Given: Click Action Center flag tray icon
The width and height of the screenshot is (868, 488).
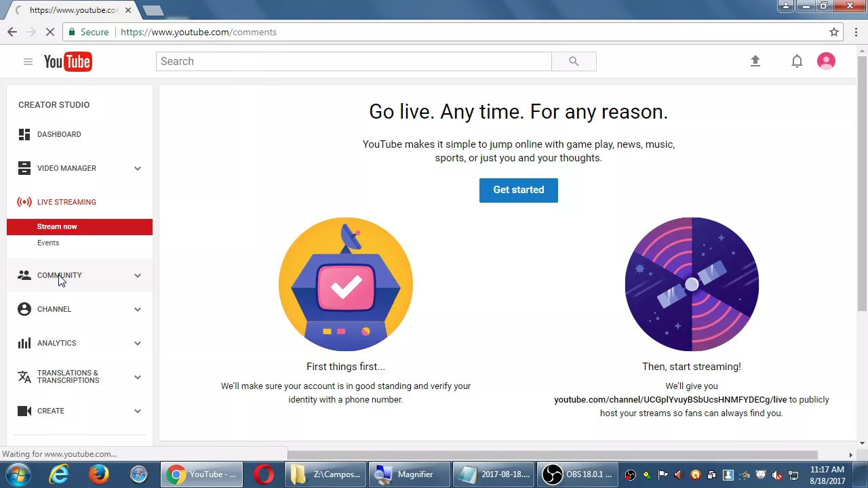Looking at the screenshot, I should (x=663, y=475).
